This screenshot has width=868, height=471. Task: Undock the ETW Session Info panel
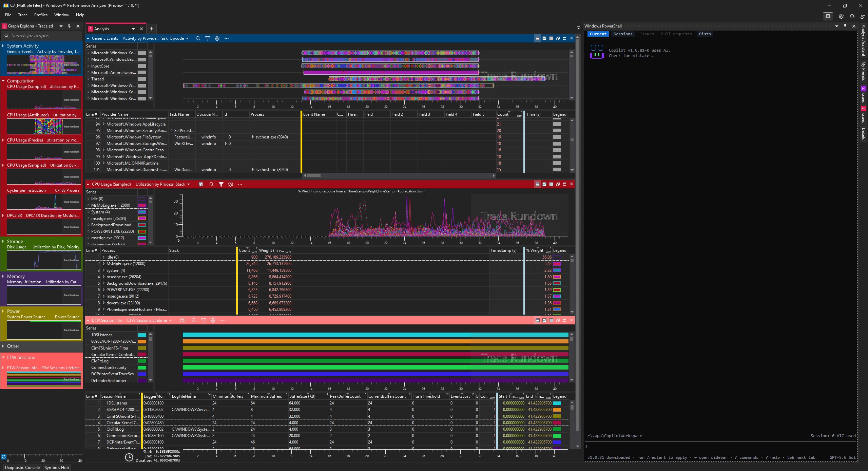click(558, 320)
